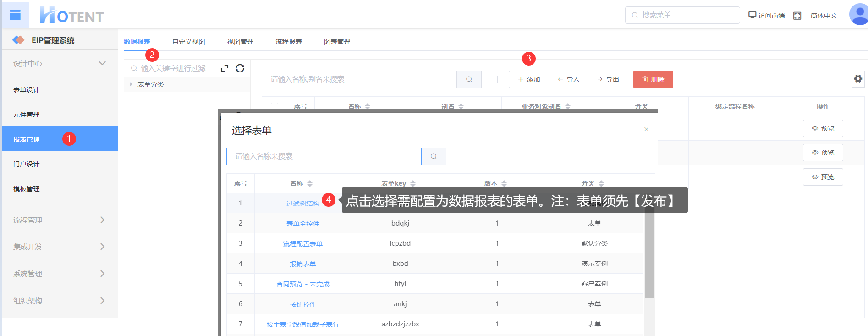Open the user avatar in top-right corner
The height and width of the screenshot is (336, 868).
(858, 14)
